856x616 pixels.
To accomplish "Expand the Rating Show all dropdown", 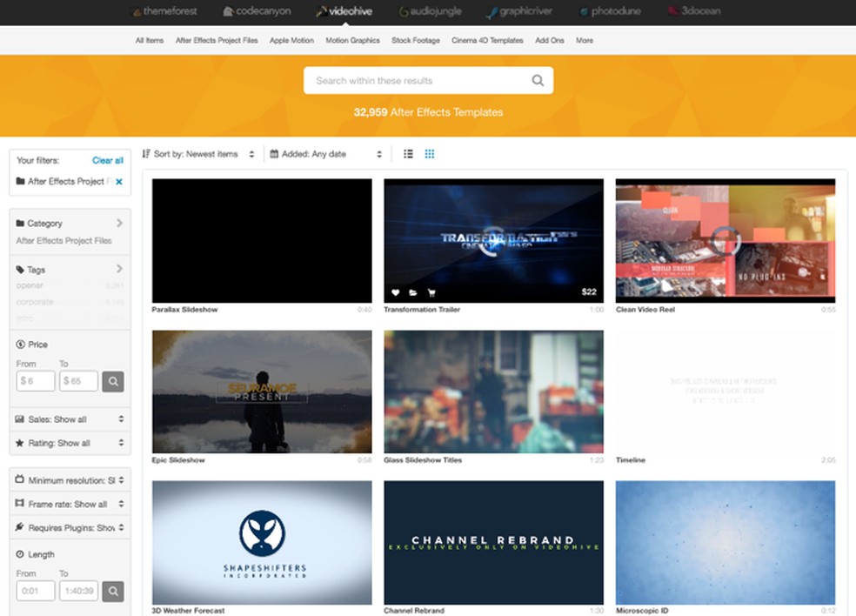I will [x=70, y=443].
